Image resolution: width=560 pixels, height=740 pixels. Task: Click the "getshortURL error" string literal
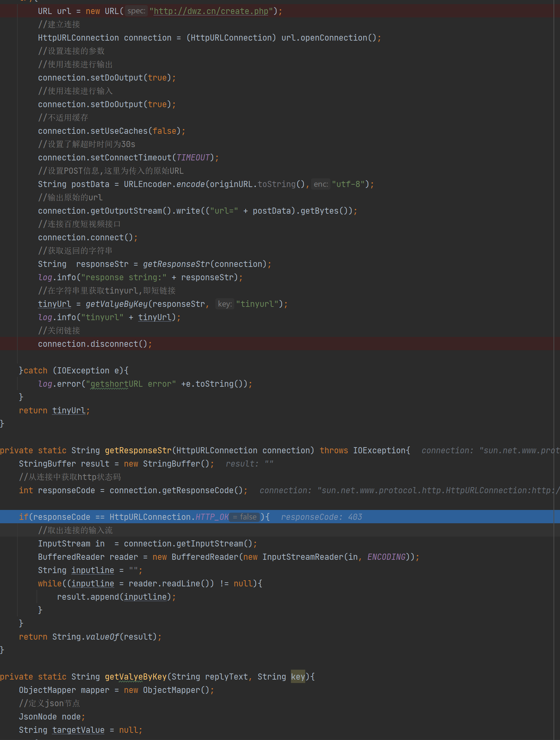click(131, 384)
